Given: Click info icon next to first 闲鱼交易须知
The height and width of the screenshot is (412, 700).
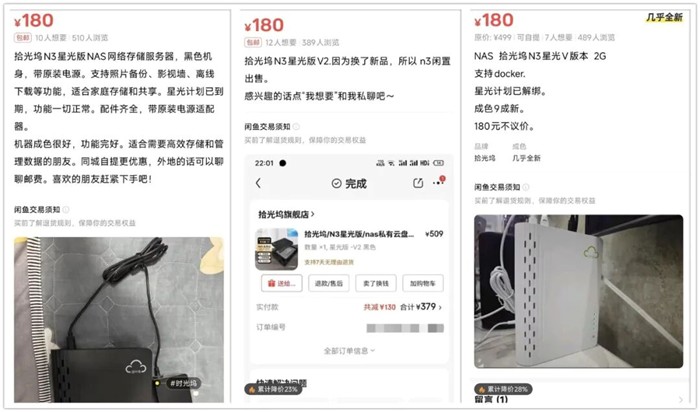Looking at the screenshot, I should 66,209.
